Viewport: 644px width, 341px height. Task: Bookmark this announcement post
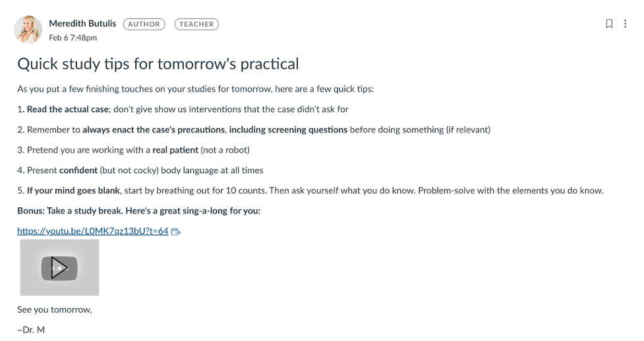click(609, 24)
